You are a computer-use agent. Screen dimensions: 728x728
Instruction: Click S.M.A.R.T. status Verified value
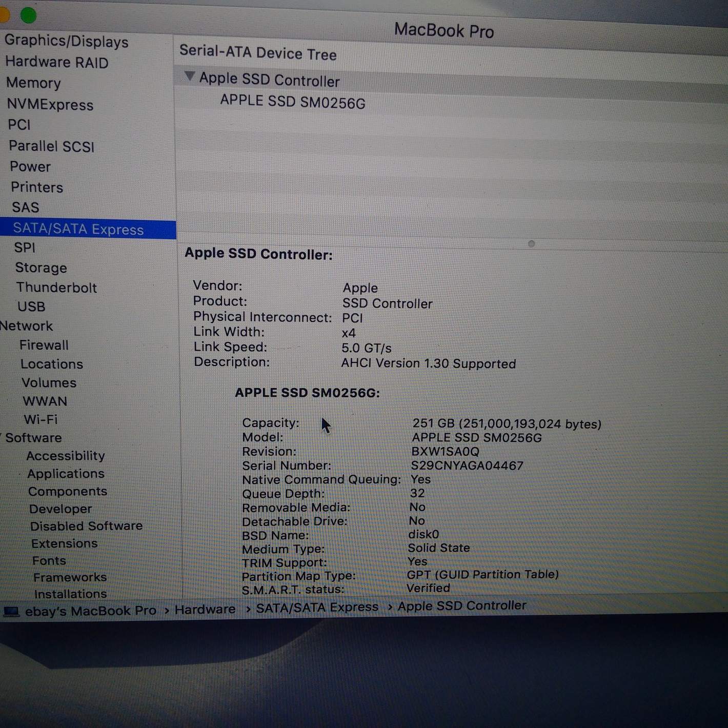[x=428, y=588]
